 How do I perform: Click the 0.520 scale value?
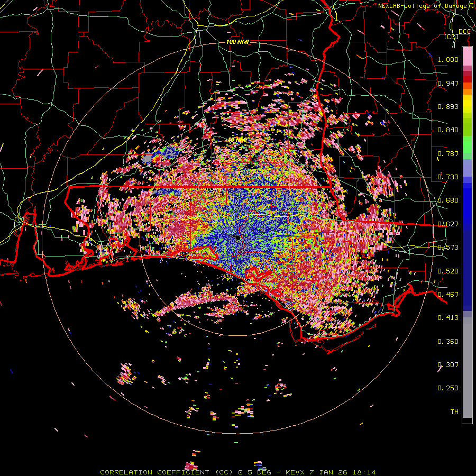448,271
